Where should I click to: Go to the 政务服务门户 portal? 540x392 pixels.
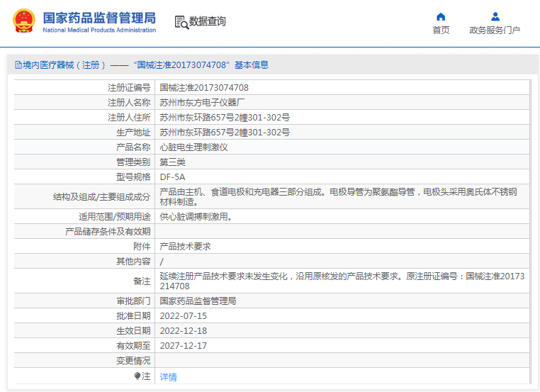click(495, 30)
